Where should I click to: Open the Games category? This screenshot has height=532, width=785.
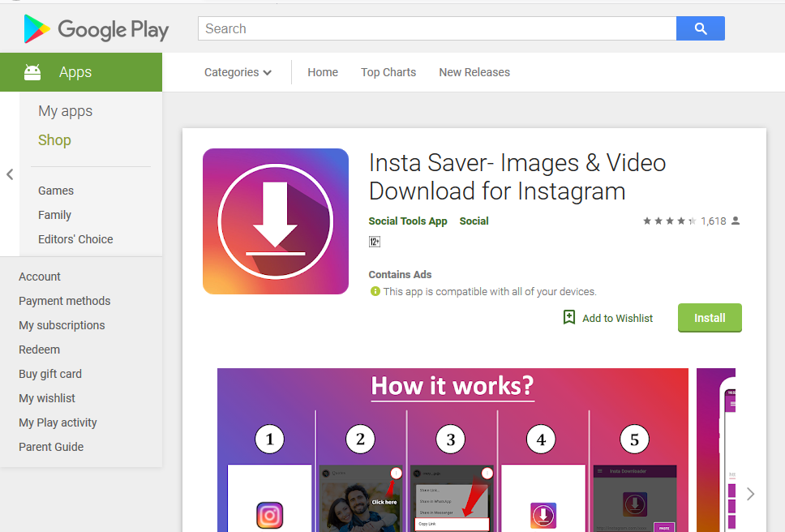56,191
